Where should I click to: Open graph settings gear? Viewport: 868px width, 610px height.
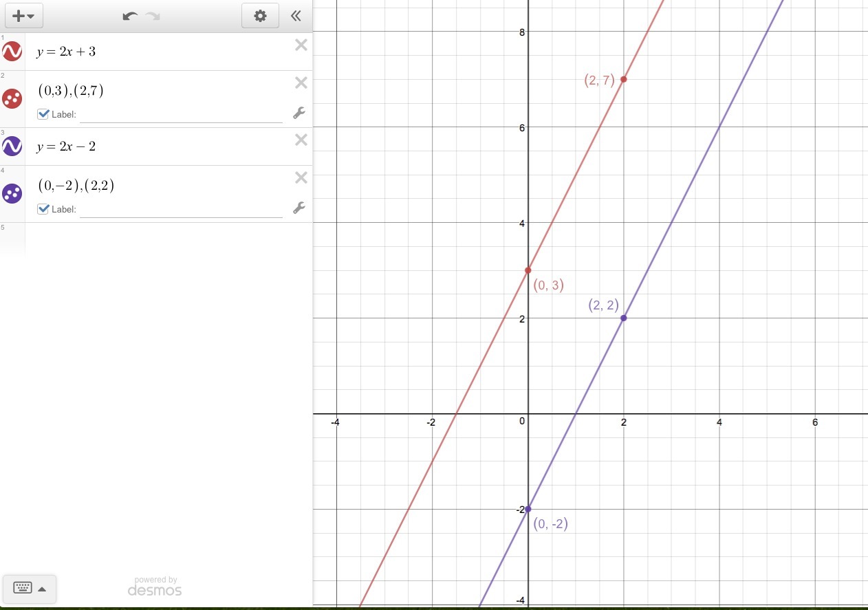260,16
